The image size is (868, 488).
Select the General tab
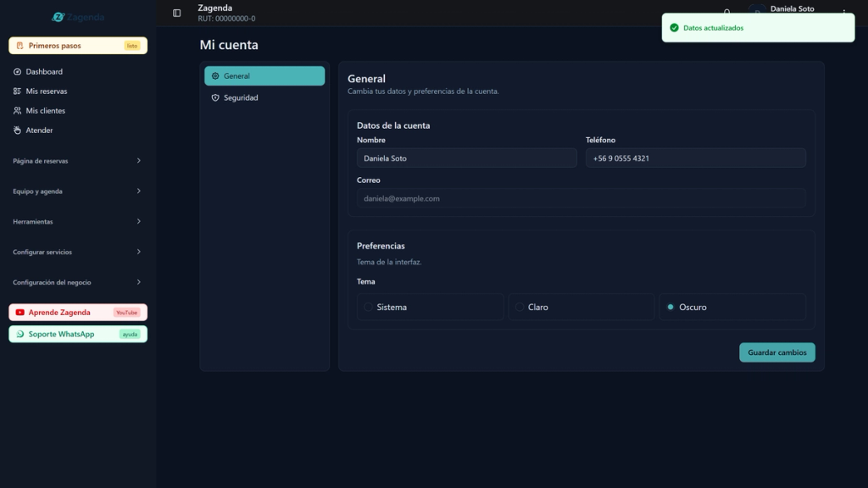pos(264,75)
